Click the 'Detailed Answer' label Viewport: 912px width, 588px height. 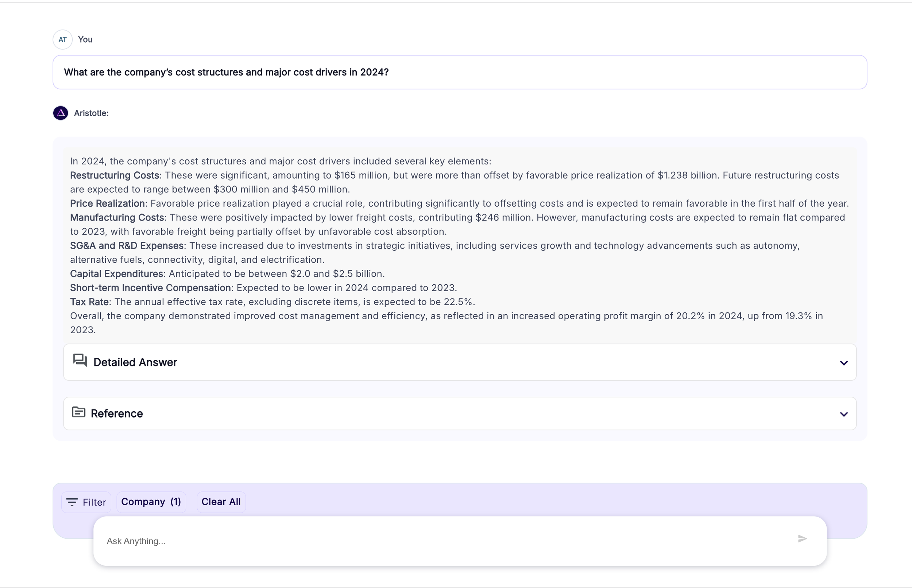pyautogui.click(x=135, y=362)
